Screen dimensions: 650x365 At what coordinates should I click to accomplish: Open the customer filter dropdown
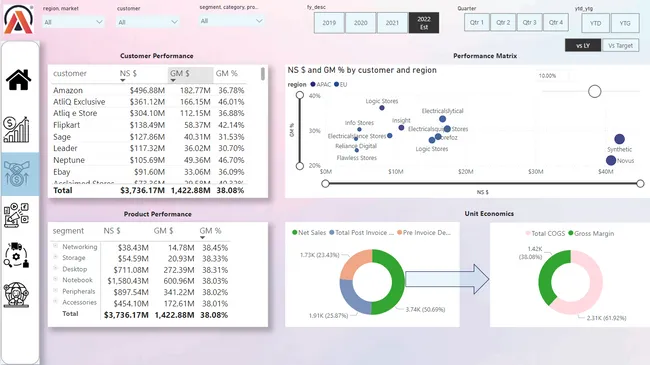148,22
